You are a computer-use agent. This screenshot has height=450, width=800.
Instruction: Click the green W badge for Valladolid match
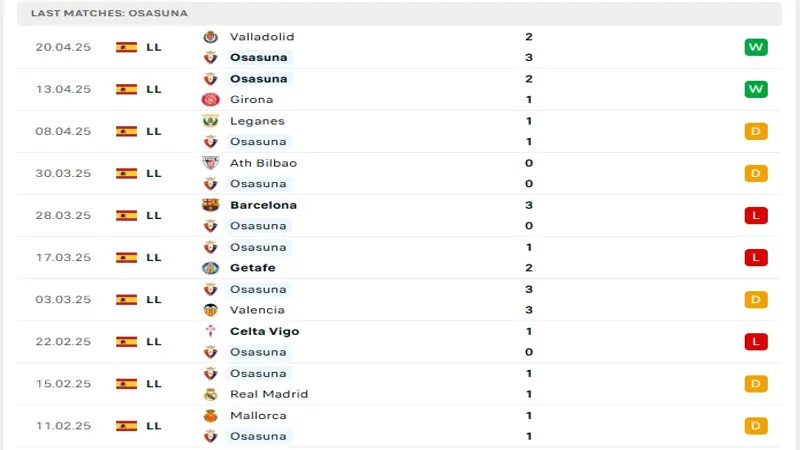[x=756, y=47]
